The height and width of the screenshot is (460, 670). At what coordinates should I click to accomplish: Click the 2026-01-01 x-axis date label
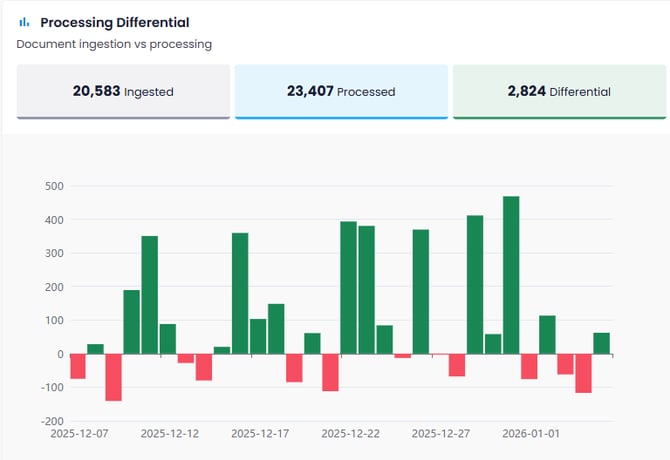531,434
